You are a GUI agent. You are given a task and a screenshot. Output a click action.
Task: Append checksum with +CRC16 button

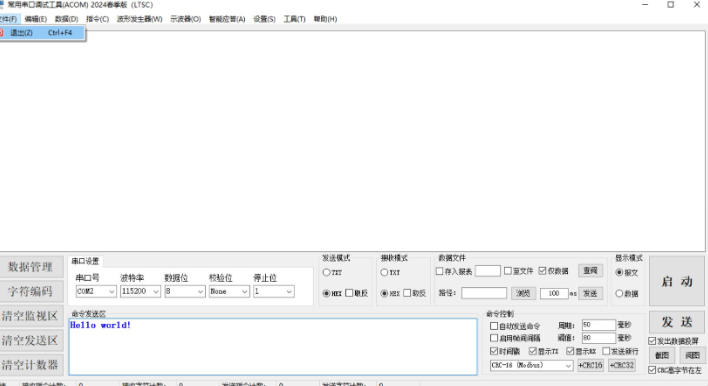(x=590, y=365)
